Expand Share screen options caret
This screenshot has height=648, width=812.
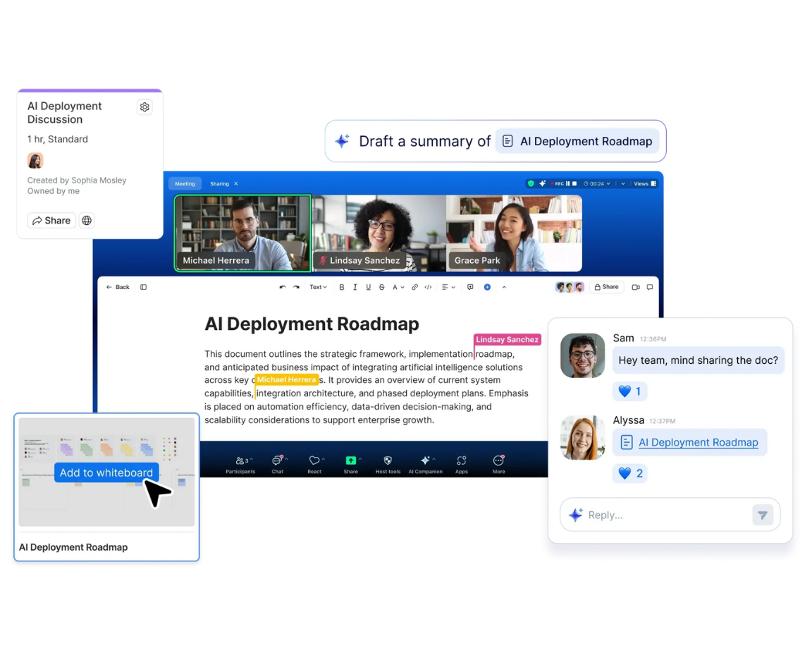tap(360, 460)
